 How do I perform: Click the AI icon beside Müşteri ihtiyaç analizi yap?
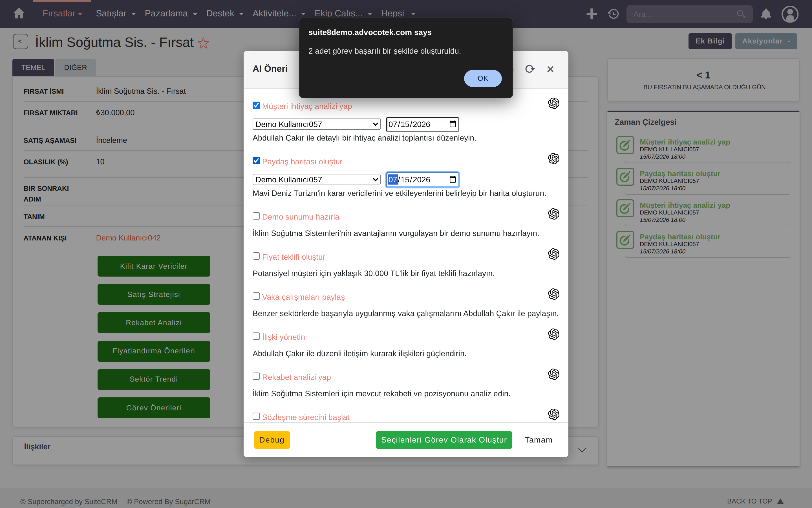coord(554,104)
